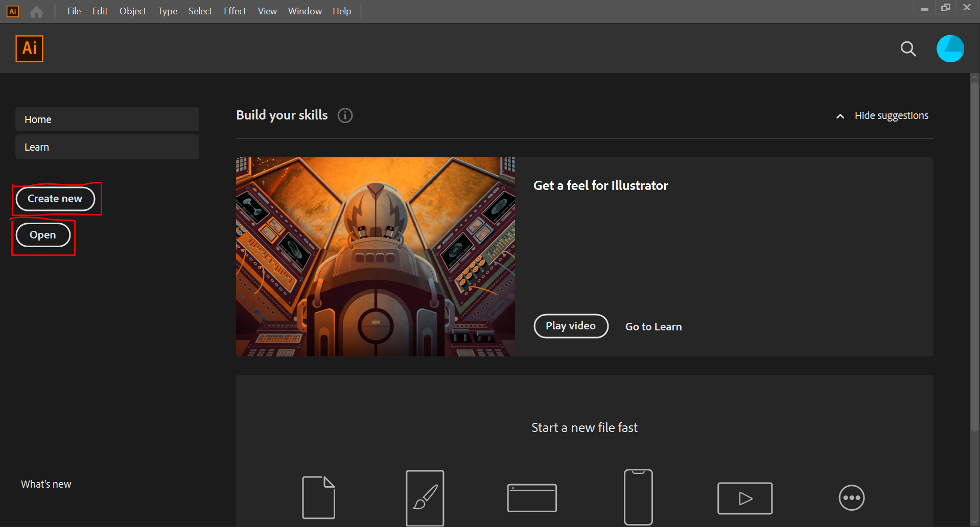Click the Play video button
Viewport: 980px width, 527px height.
[571, 326]
